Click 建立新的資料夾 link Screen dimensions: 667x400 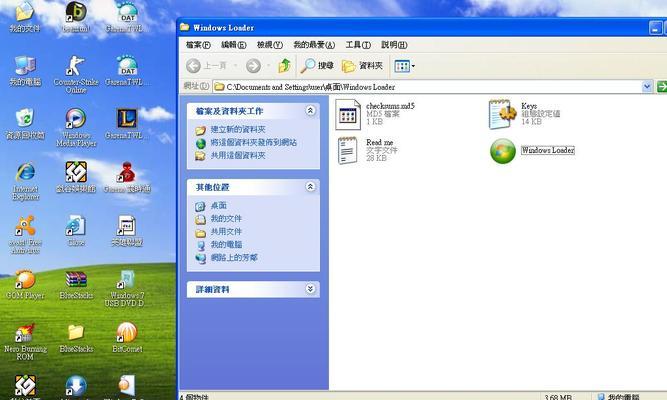(238, 129)
